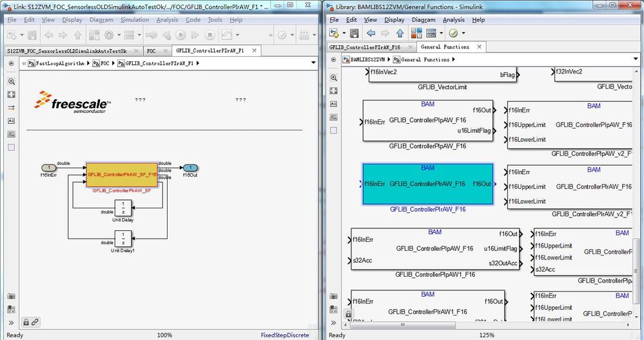Viewport: 644px width, 340px height.
Task: Click screenshot camera icon in Link window
Action: coord(11,296)
